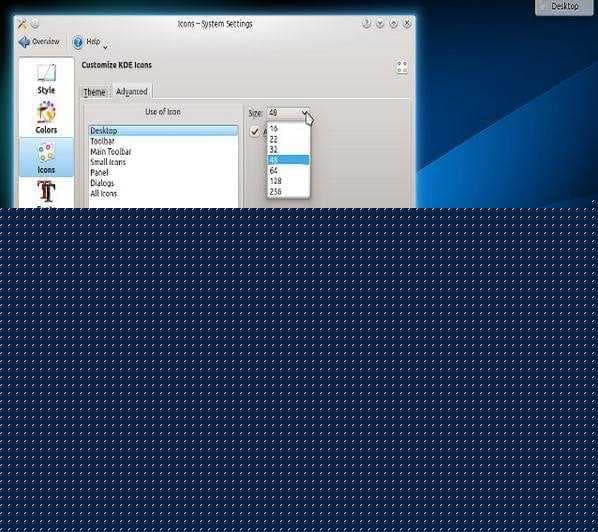598x532 pixels.
Task: Open the Colors settings module
Action: pyautogui.click(x=46, y=117)
